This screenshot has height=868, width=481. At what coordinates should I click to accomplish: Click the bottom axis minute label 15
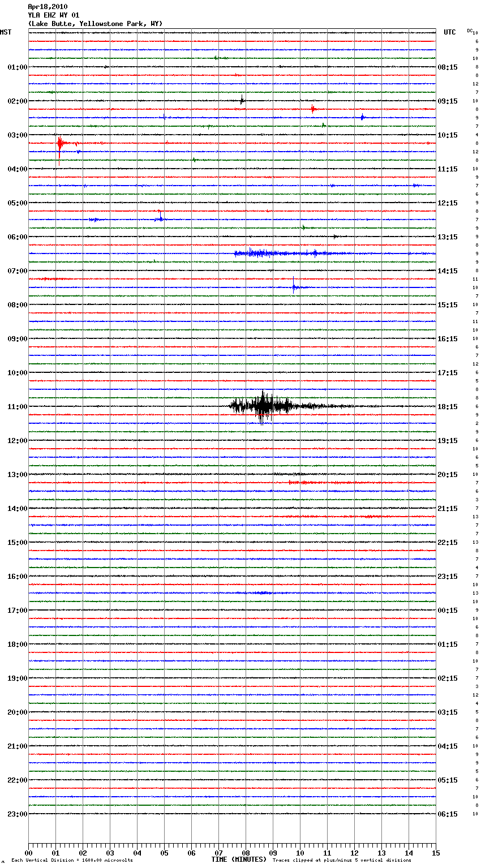coord(436,853)
